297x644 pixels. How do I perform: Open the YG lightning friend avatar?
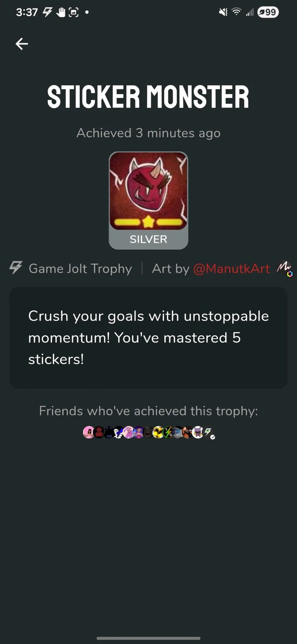pyautogui.click(x=168, y=432)
